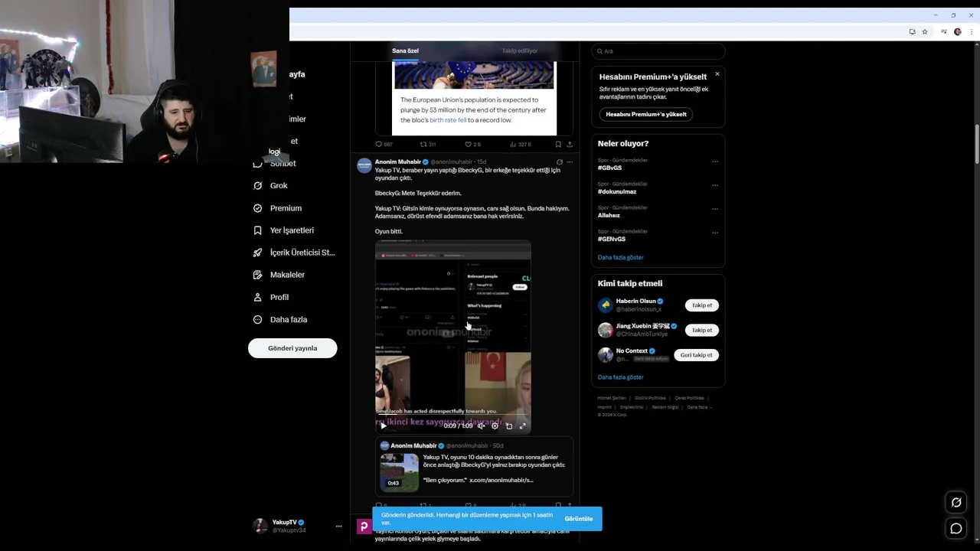Click Chrome install app icon
Image resolution: width=980 pixels, height=551 pixels.
[x=912, y=31]
